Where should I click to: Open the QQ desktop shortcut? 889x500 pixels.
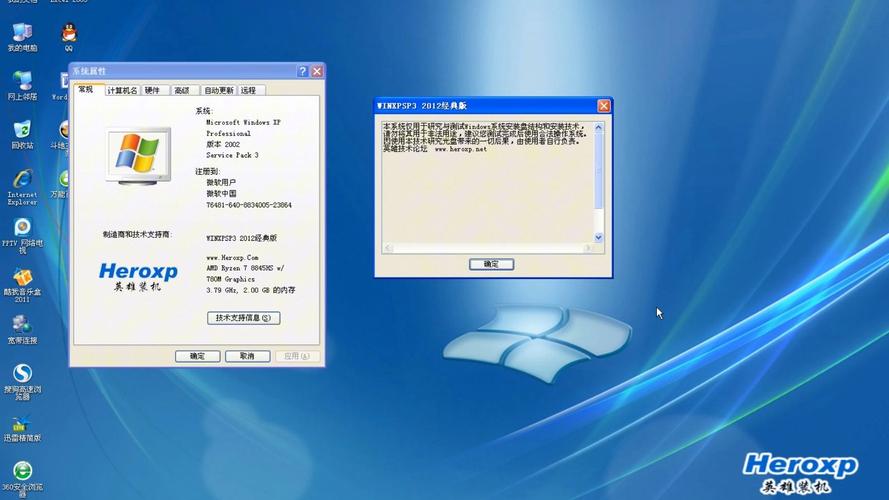(68, 33)
